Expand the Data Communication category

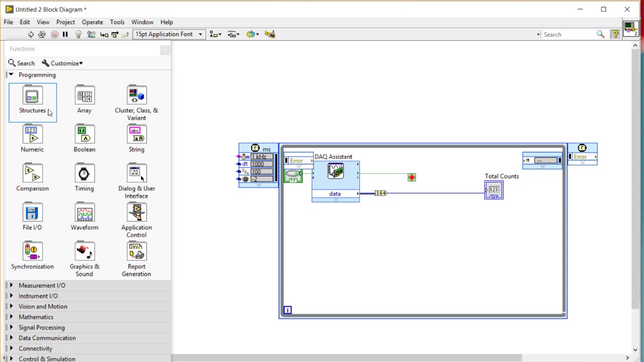click(11, 338)
